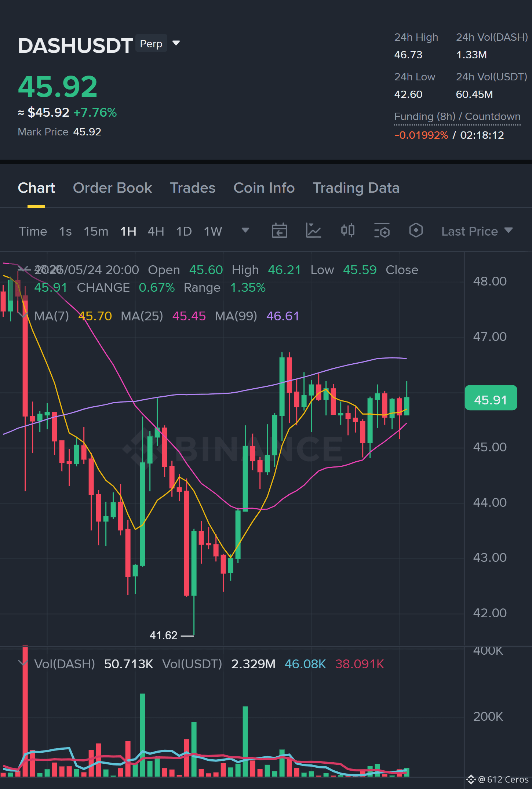Open the calendar date jump icon
532x789 pixels.
point(279,231)
